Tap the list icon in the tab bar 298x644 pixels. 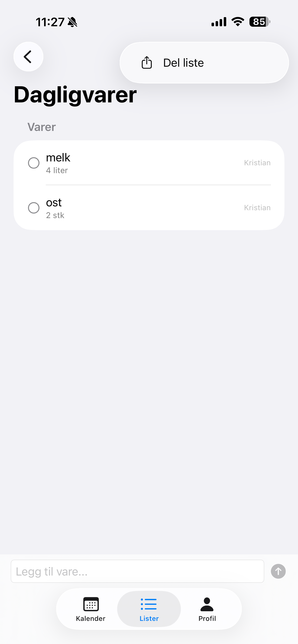pyautogui.click(x=149, y=604)
